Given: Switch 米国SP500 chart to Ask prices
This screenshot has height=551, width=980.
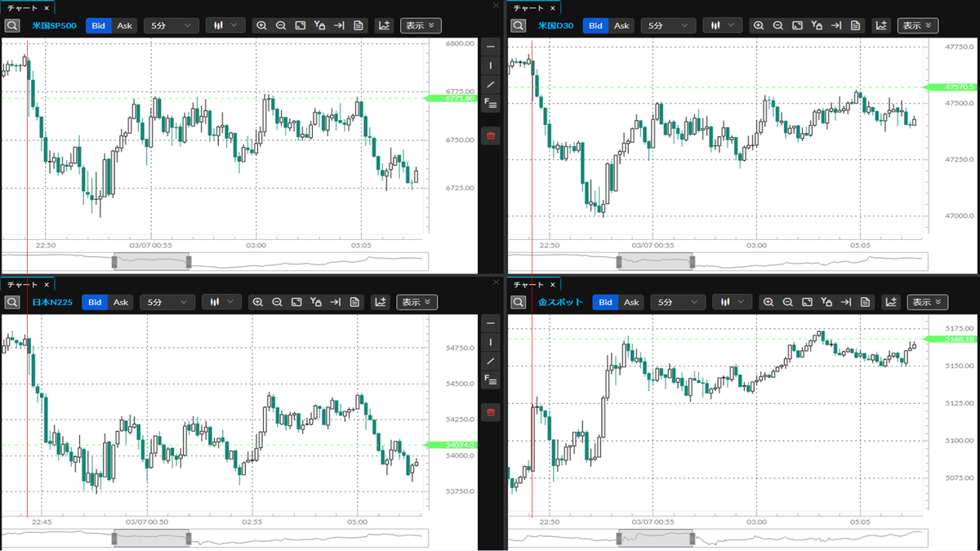Looking at the screenshot, I should pos(124,25).
